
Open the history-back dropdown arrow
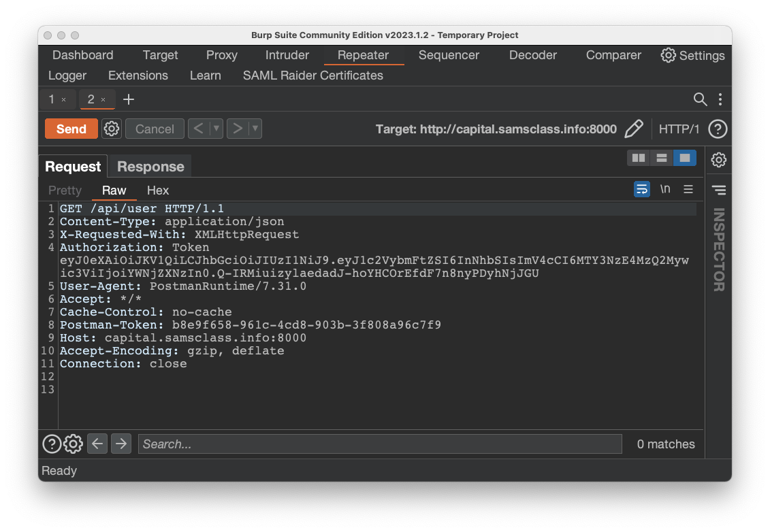click(x=216, y=129)
